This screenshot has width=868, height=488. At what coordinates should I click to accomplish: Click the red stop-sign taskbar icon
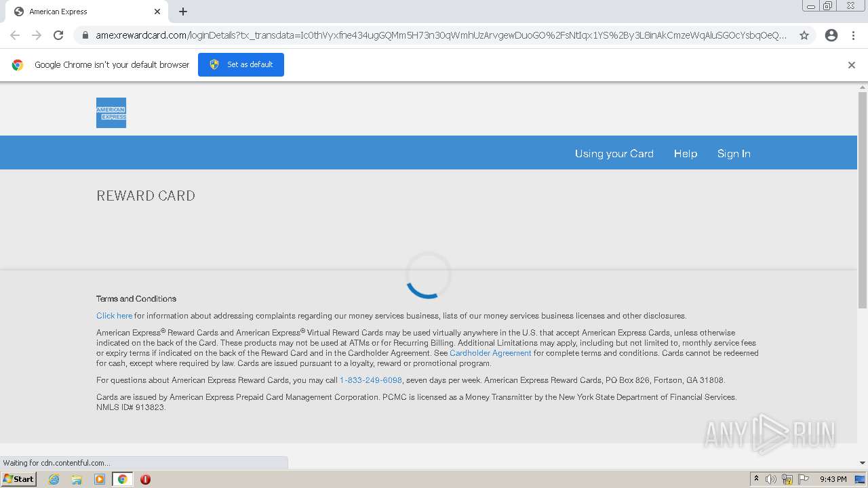145,479
